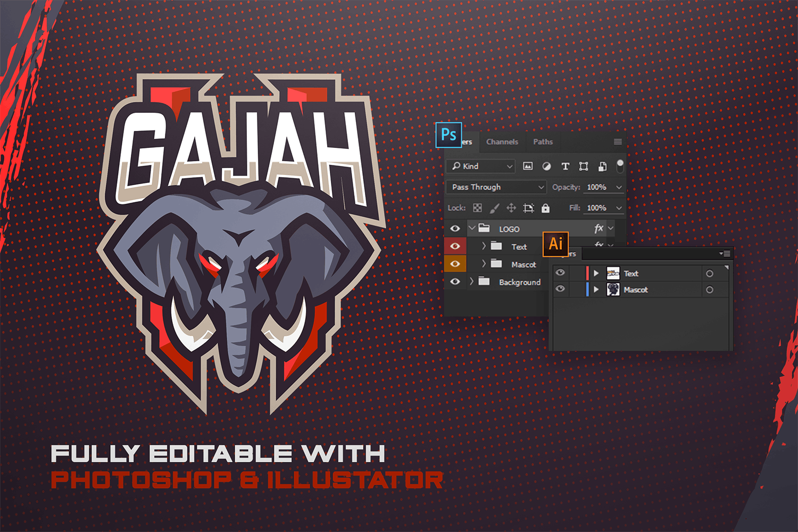The width and height of the screenshot is (798, 532).
Task: Switch to the Paths tab
Action: (543, 142)
